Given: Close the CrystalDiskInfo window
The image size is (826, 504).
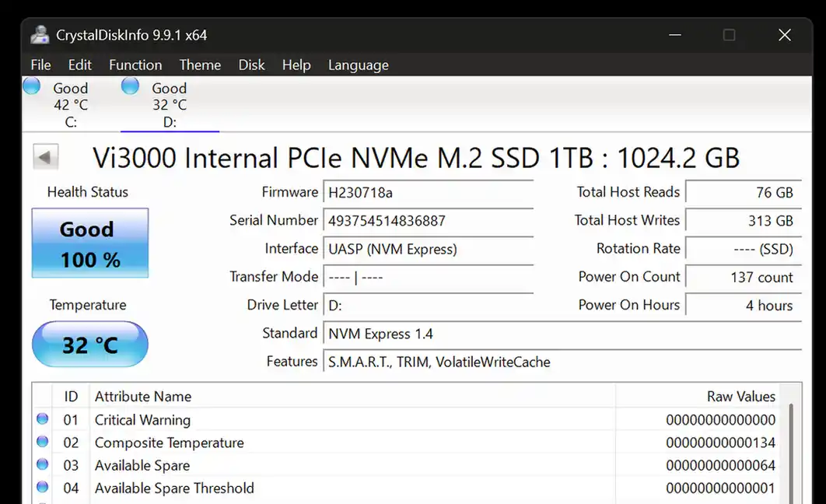Looking at the screenshot, I should point(784,35).
